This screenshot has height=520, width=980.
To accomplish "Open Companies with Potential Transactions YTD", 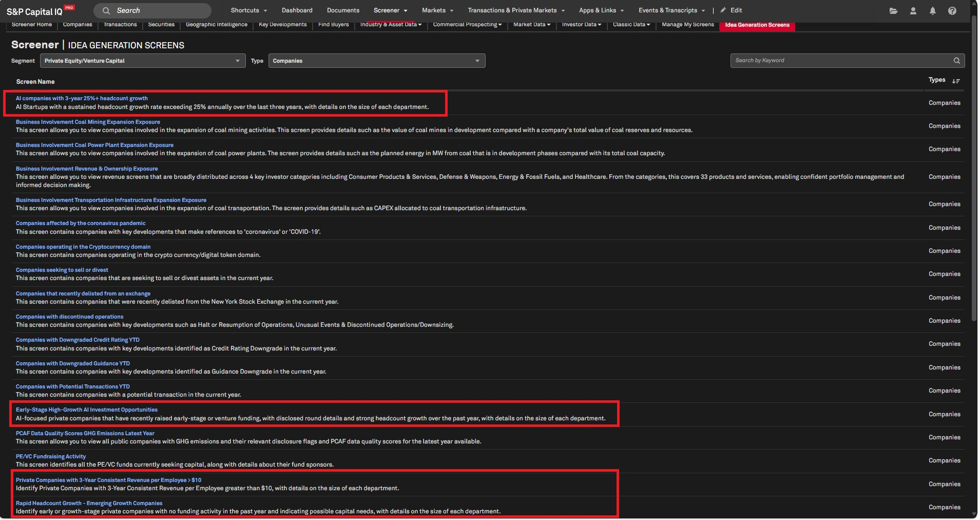I will coord(73,386).
